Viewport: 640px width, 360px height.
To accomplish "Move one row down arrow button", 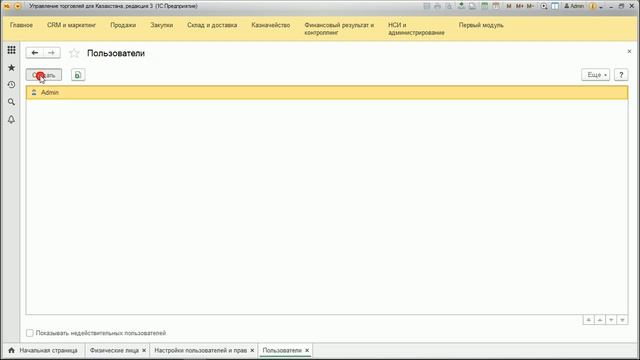I will [x=611, y=320].
